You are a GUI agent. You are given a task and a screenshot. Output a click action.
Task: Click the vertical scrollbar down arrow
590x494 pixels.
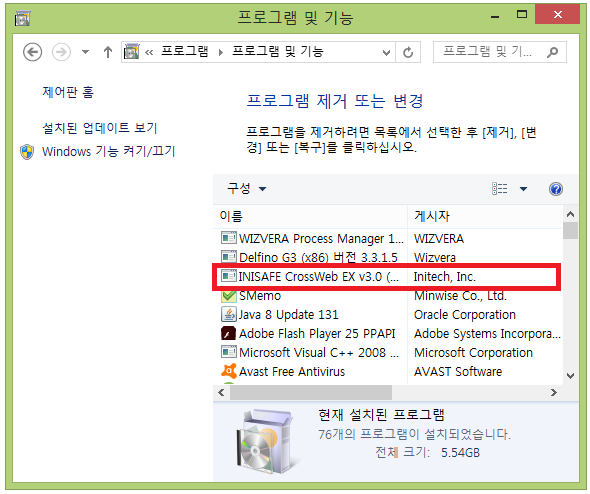point(570,375)
